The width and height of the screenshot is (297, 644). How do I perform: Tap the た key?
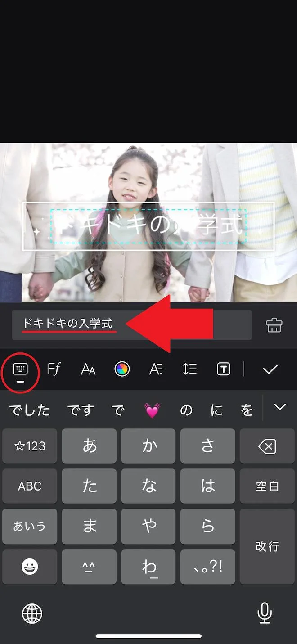pyautogui.click(x=89, y=486)
